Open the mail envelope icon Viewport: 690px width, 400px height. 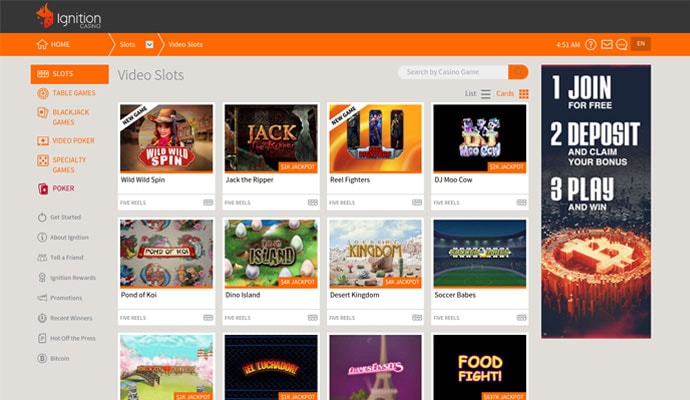click(606, 44)
